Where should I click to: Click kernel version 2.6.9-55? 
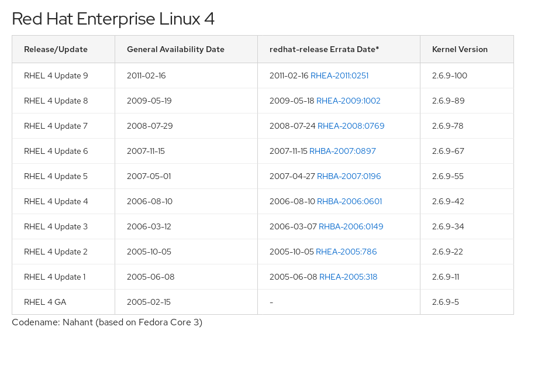click(448, 176)
